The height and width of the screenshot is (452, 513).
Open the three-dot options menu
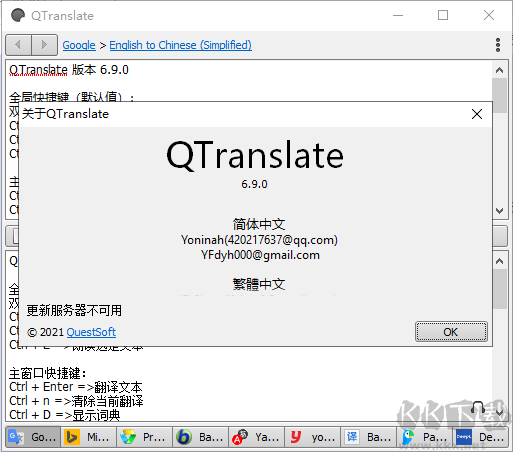pos(498,45)
